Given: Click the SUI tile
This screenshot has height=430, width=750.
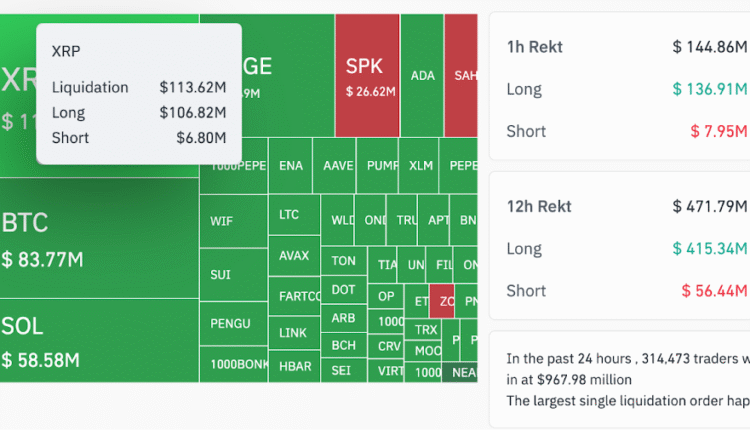Looking at the screenshot, I should pyautogui.click(x=233, y=274).
